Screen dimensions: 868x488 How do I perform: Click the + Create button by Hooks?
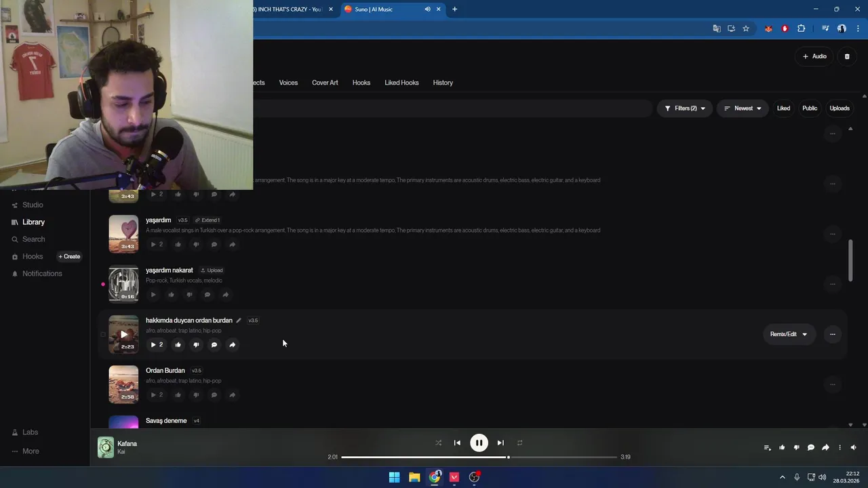click(69, 256)
